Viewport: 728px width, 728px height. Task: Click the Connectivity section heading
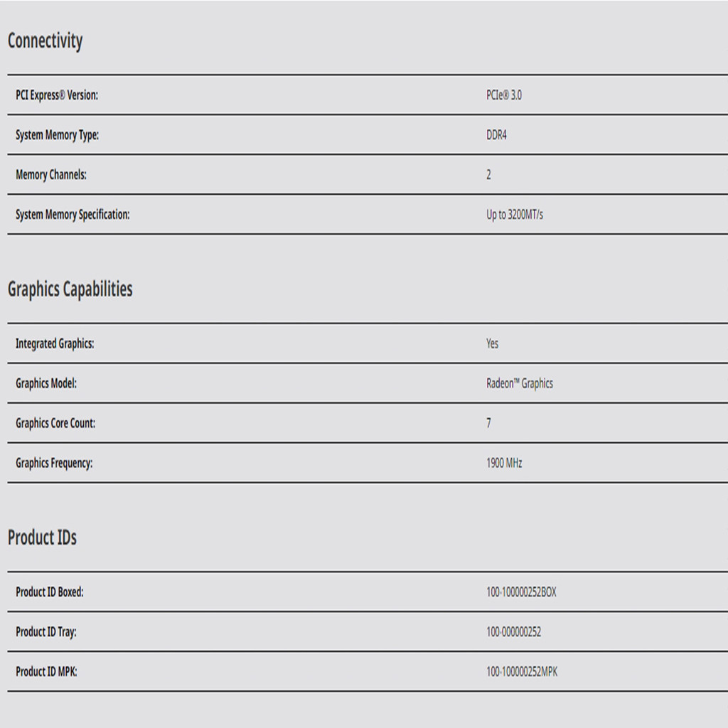(45, 41)
